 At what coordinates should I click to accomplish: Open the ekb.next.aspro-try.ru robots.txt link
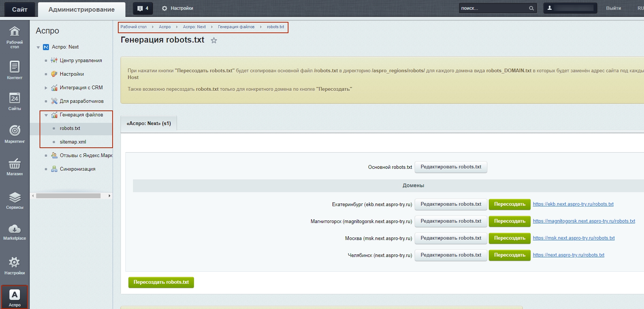(573, 204)
